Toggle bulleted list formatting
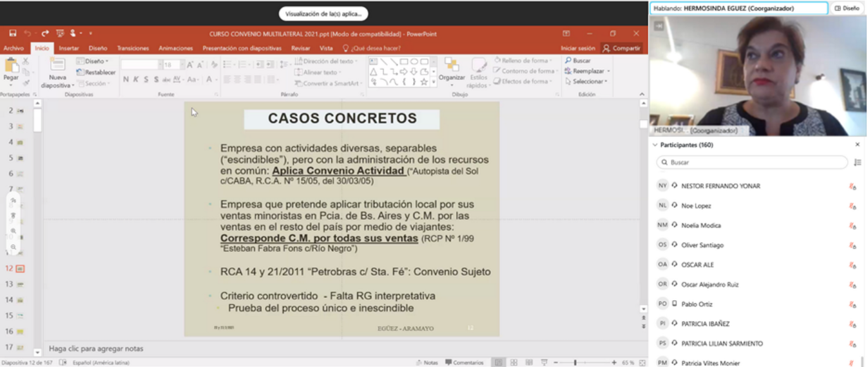Image resolution: width=868 pixels, height=367 pixels. [x=228, y=65]
